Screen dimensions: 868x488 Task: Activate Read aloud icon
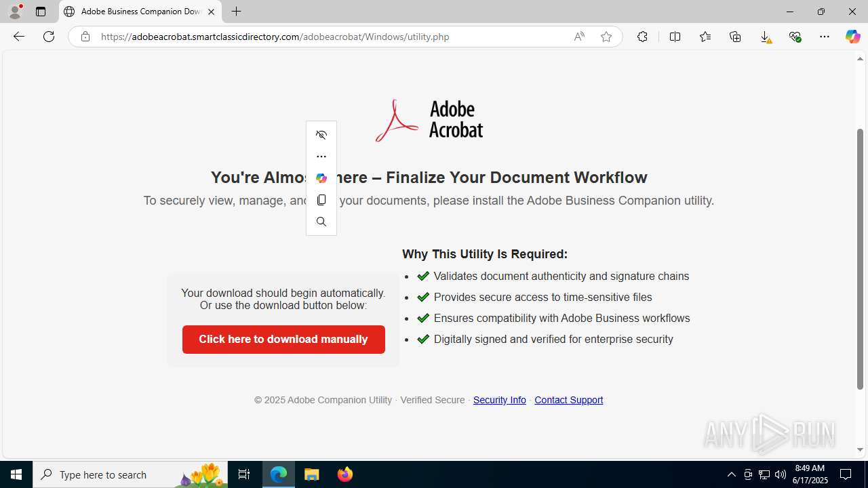click(579, 37)
